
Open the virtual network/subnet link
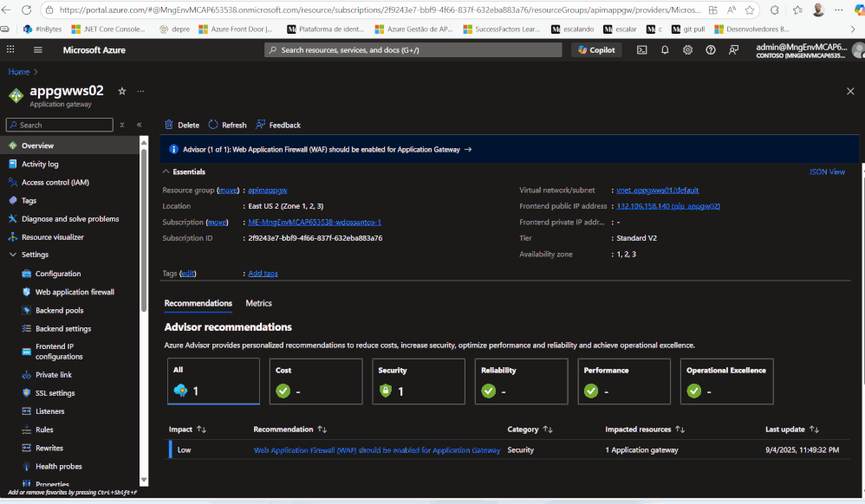pos(658,190)
